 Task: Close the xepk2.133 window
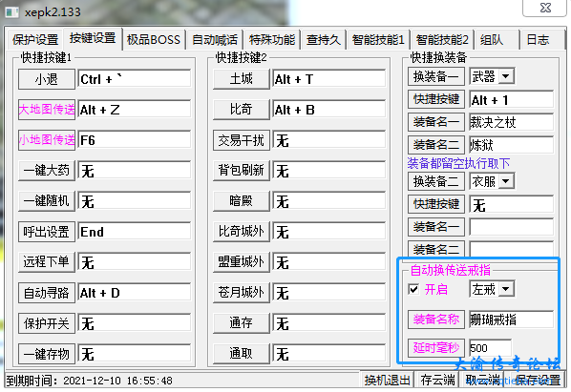point(545,8)
